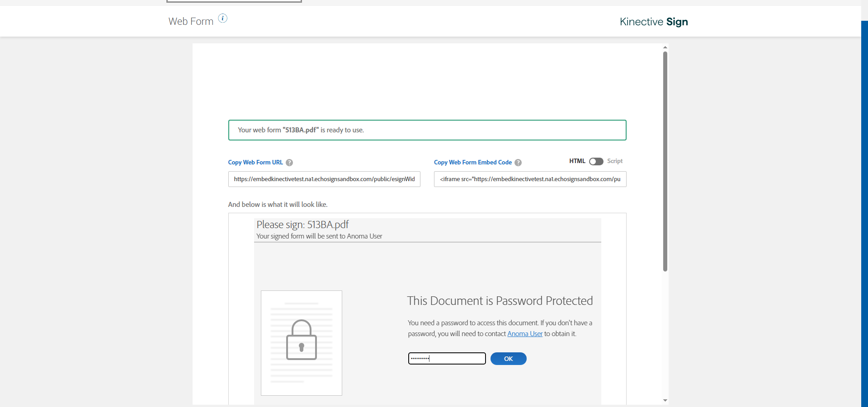The width and height of the screenshot is (868, 407).
Task: Click the "513BA.pdf is ready to use" banner
Action: pyautogui.click(x=427, y=130)
